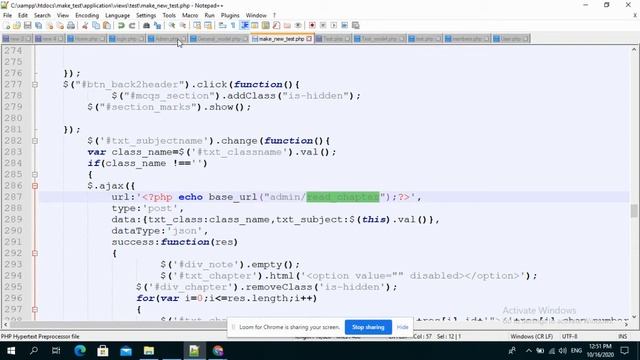Click the Zoom Out toolbar icon
Image resolution: width=640 pixels, height=360 pixels.
pos(183,25)
